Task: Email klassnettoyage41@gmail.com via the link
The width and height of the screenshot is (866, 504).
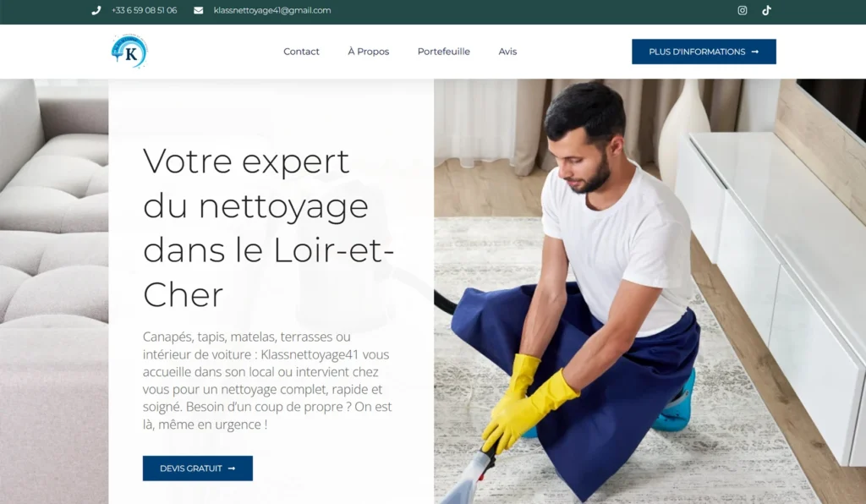Action: point(272,10)
